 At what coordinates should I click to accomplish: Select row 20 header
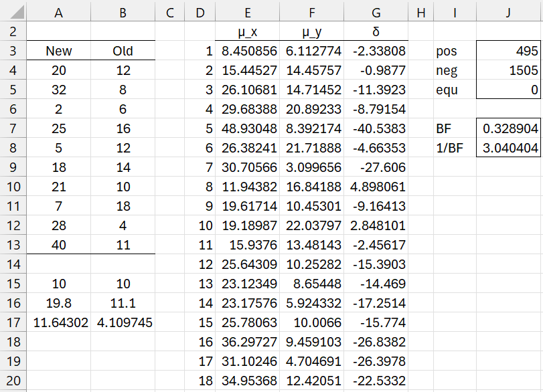point(13,381)
